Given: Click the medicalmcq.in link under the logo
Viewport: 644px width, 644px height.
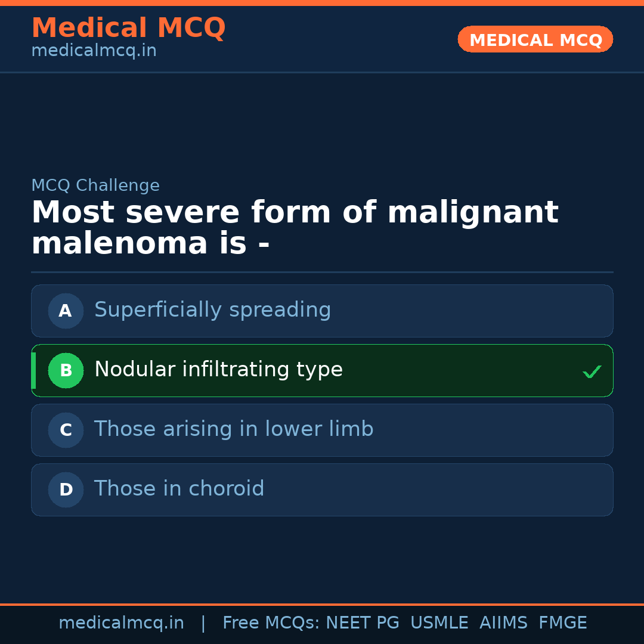Looking at the screenshot, I should pyautogui.click(x=94, y=51).
